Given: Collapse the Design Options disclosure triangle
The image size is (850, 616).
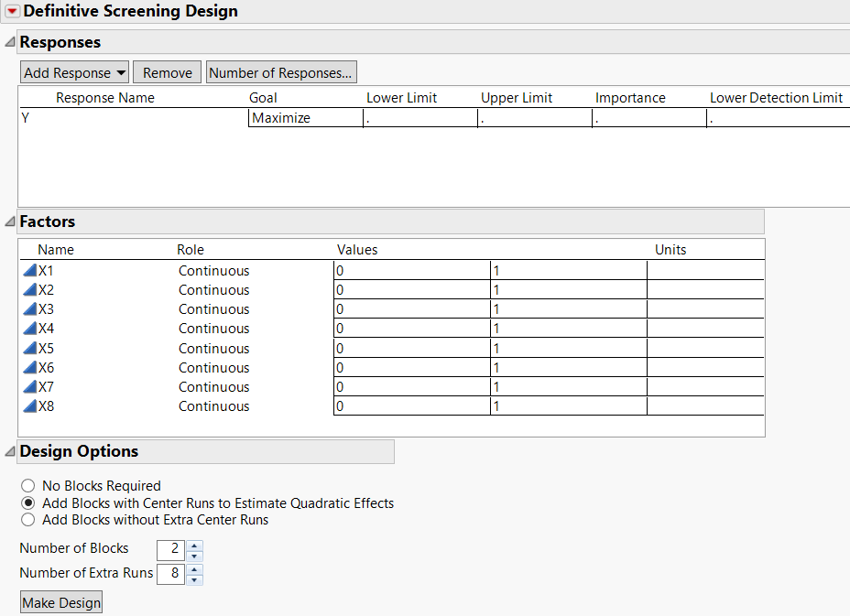Looking at the screenshot, I should pyautogui.click(x=10, y=451).
